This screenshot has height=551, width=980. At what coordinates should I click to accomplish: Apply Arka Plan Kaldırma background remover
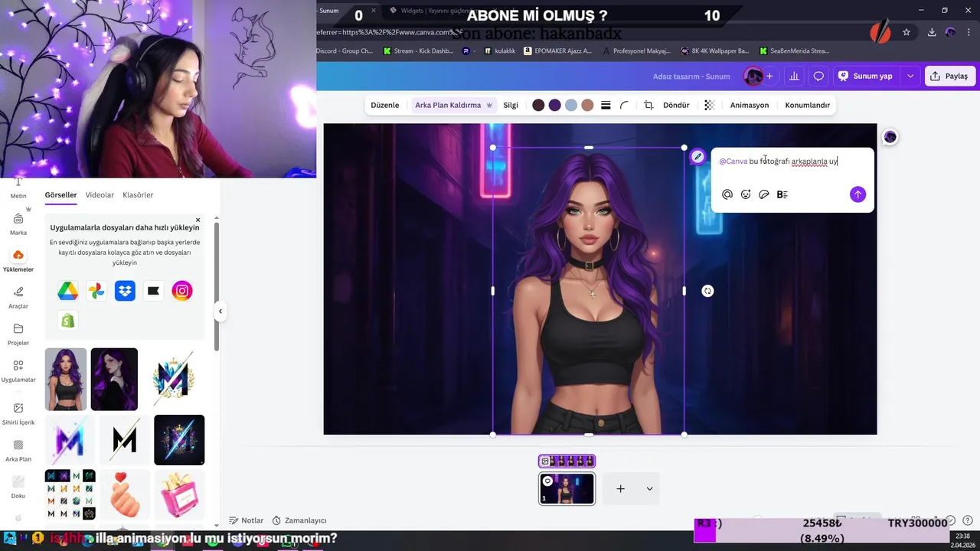(x=453, y=106)
